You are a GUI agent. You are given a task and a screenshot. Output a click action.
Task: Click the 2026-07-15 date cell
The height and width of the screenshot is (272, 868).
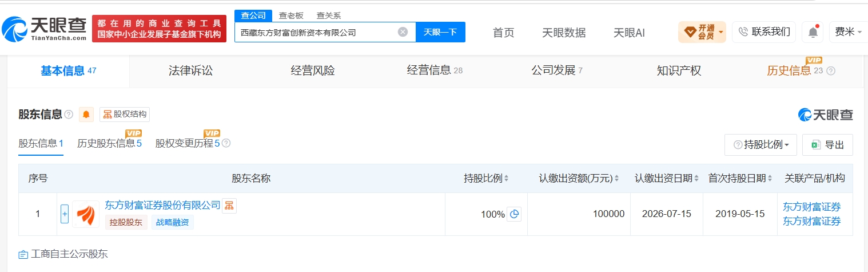point(667,214)
